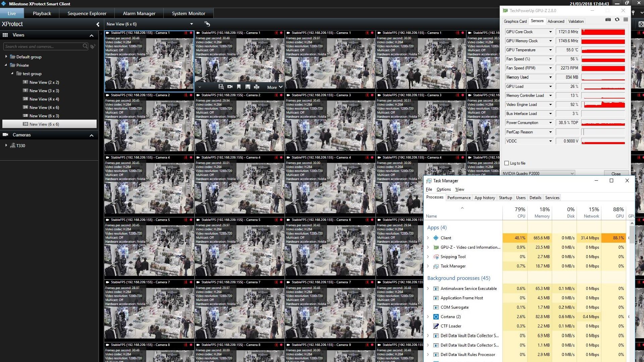644x362 pixels.
Task: Expand the T330 server node
Action: click(6, 145)
